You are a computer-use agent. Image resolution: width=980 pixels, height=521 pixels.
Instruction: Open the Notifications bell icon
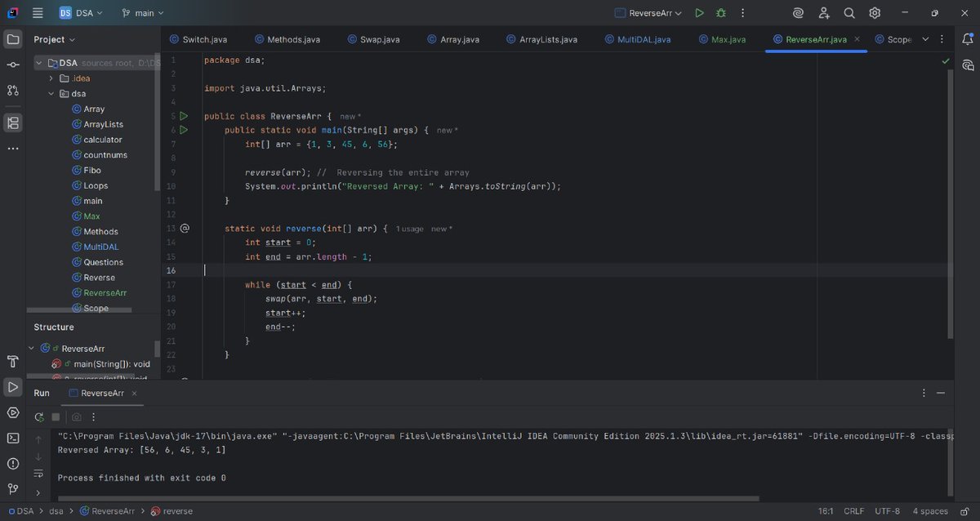tap(968, 39)
